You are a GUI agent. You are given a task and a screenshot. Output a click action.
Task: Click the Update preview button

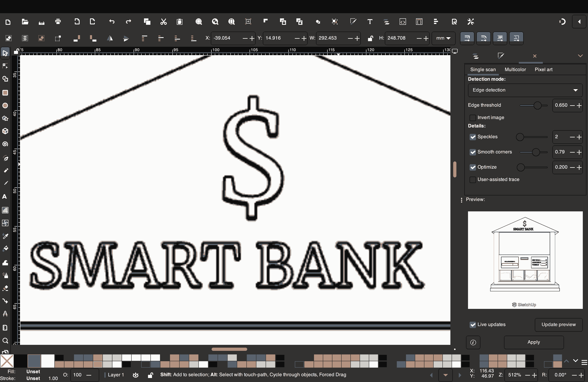tap(558, 324)
